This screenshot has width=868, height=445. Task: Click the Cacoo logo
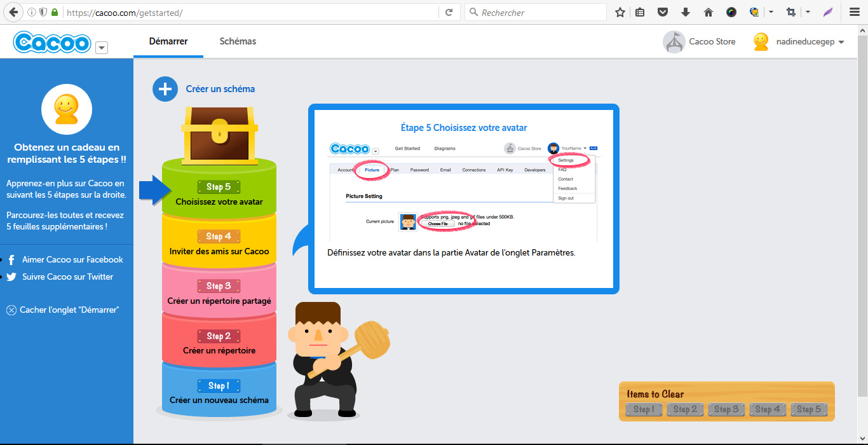coord(52,43)
